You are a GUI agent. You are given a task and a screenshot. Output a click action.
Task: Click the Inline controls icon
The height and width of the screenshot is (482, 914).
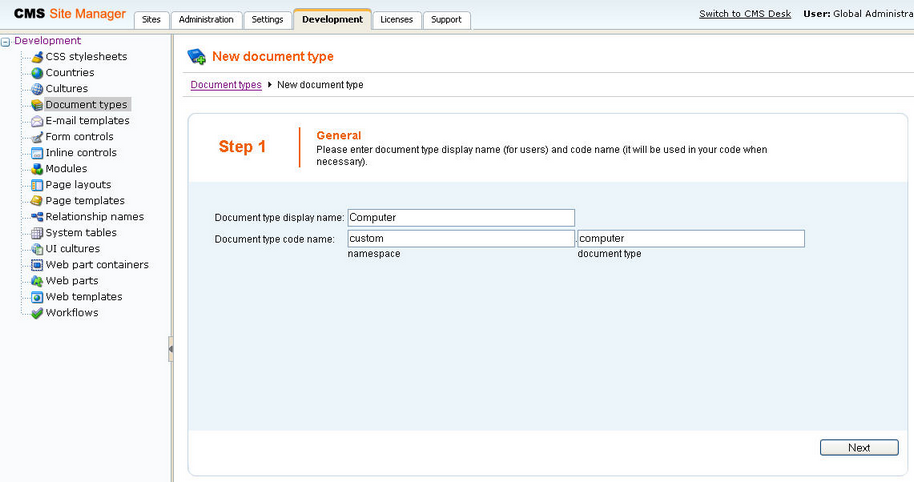(37, 153)
